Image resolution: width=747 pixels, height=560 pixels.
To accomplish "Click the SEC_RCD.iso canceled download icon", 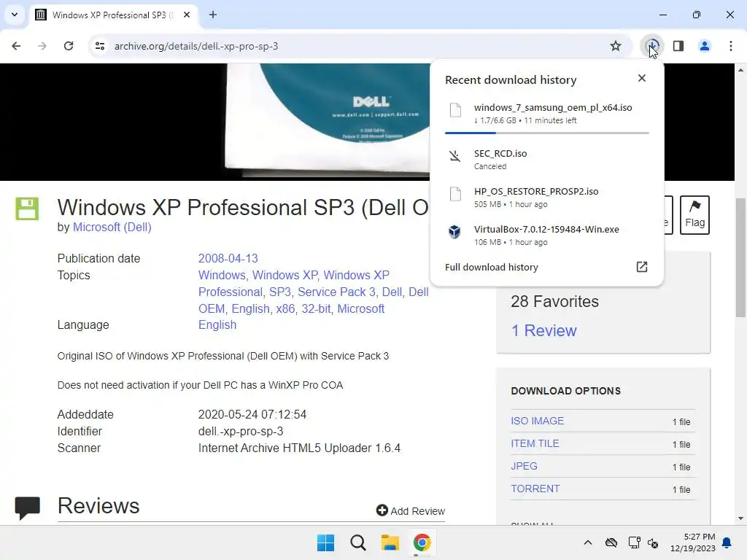I will (455, 156).
